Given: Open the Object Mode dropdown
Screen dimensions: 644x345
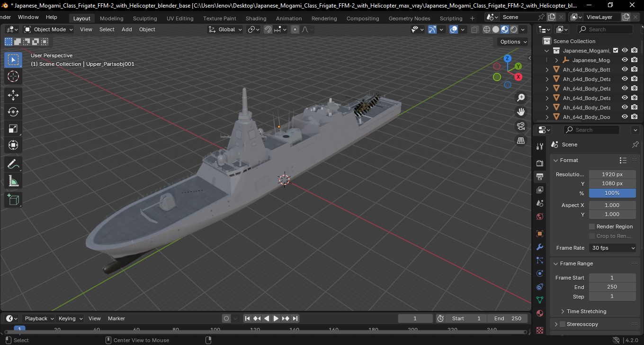Looking at the screenshot, I should coord(49,29).
